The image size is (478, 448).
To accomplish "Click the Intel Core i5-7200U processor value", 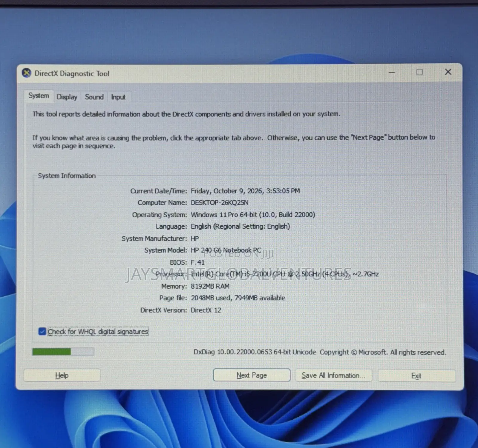I will pyautogui.click(x=285, y=274).
